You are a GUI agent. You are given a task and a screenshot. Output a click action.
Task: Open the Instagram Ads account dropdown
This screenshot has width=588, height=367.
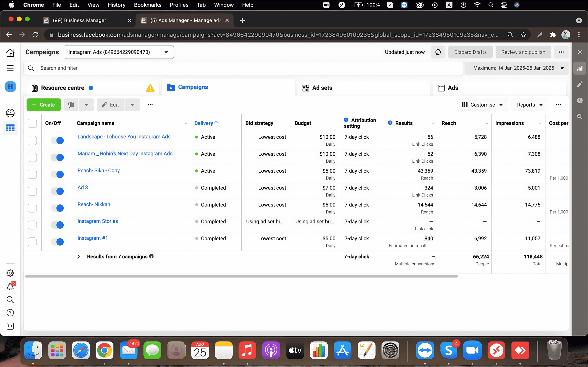coord(119,52)
